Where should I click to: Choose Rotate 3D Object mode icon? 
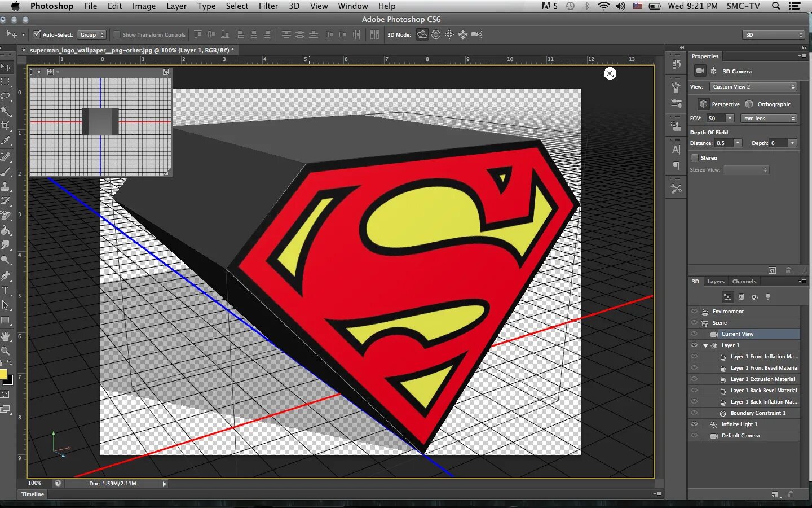pos(422,34)
